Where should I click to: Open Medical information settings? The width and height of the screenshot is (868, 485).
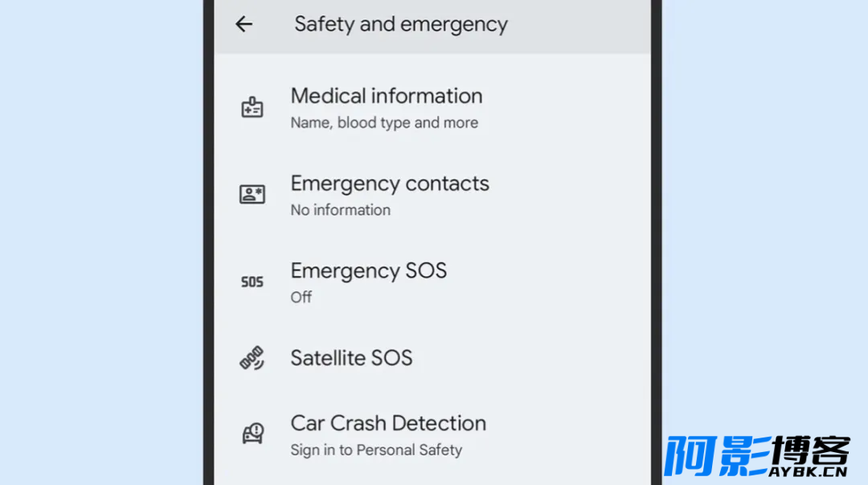click(432, 108)
